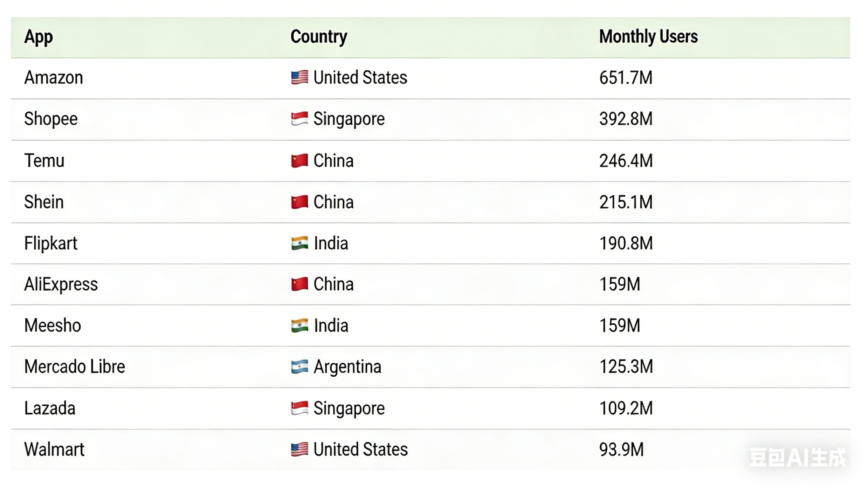
Task: Click the United States flag beside Walmart
Action: pos(299,449)
